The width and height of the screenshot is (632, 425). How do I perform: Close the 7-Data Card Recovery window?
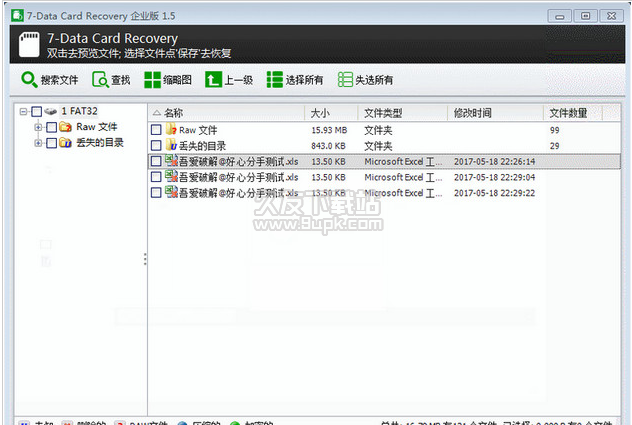611,16
